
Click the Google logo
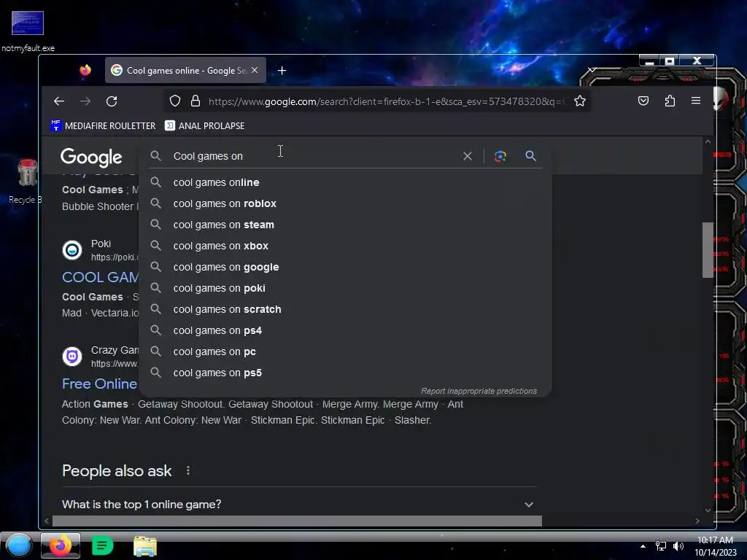91,157
